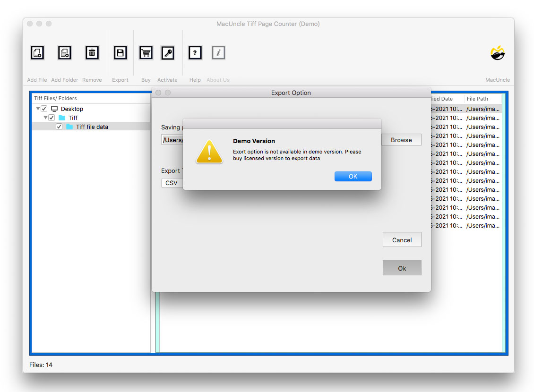Select the Desktop tree label

click(72, 109)
